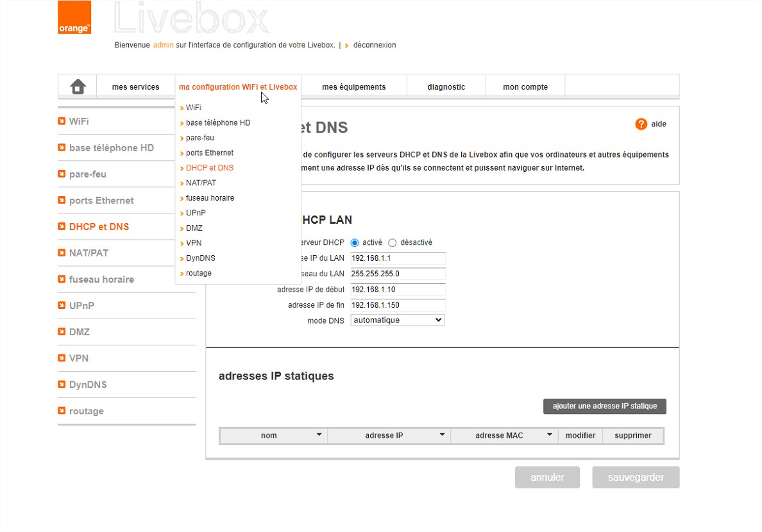Click the déconnexion link
Viewport: 762px width, 532px height.
point(374,45)
